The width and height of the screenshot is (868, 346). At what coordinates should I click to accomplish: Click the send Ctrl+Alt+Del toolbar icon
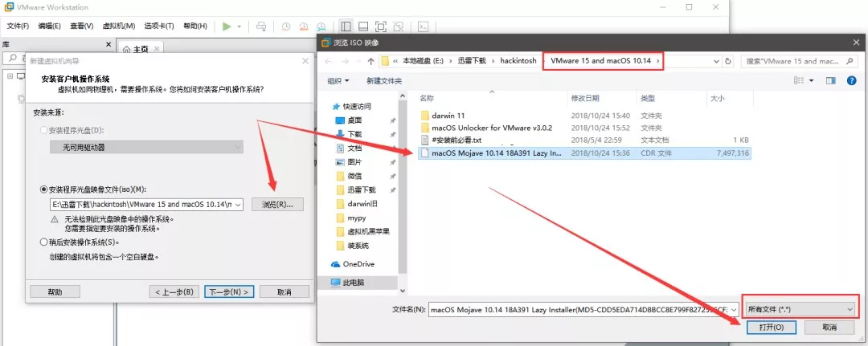(x=262, y=26)
